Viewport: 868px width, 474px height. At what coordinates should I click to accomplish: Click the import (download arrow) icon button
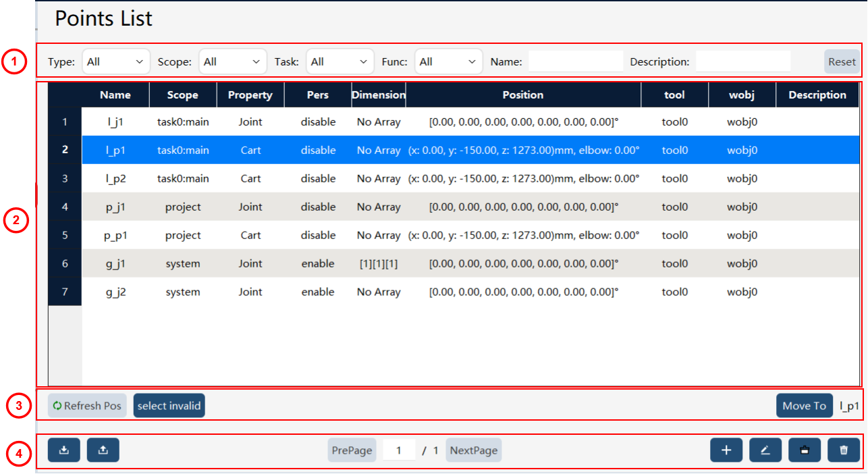pyautogui.click(x=64, y=450)
